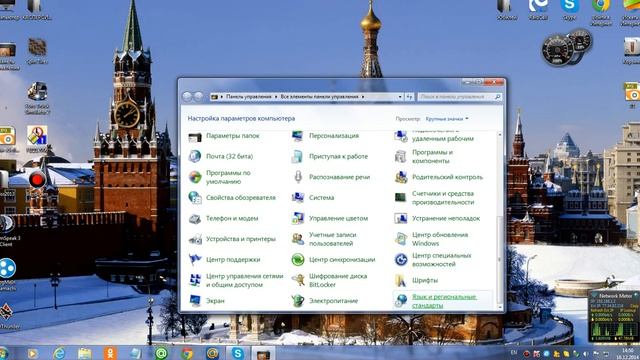Open Центр обновления Windows link
Viewport: 640px width, 360px height.
click(440, 239)
